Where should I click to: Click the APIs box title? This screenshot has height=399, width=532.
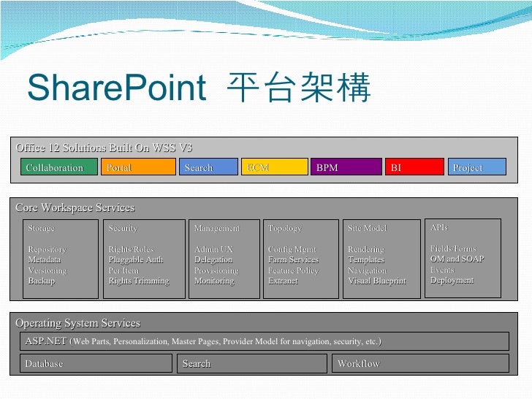pyautogui.click(x=439, y=228)
